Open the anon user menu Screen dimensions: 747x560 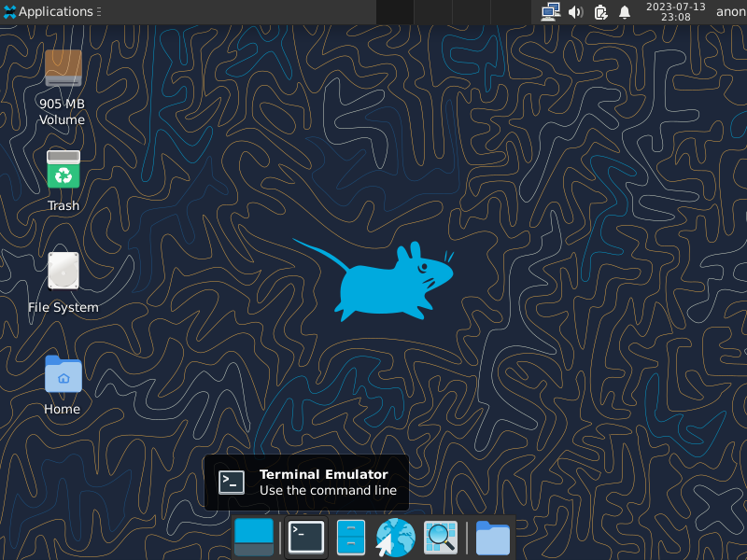point(731,12)
